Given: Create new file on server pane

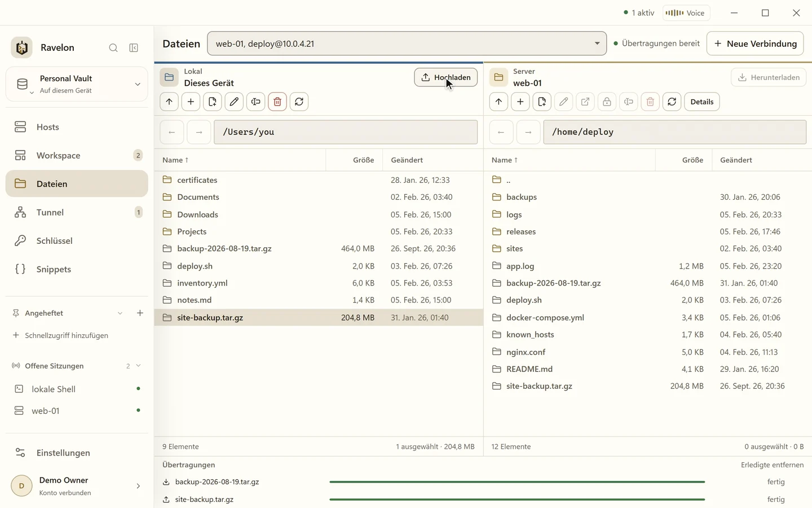Looking at the screenshot, I should pyautogui.click(x=542, y=102).
